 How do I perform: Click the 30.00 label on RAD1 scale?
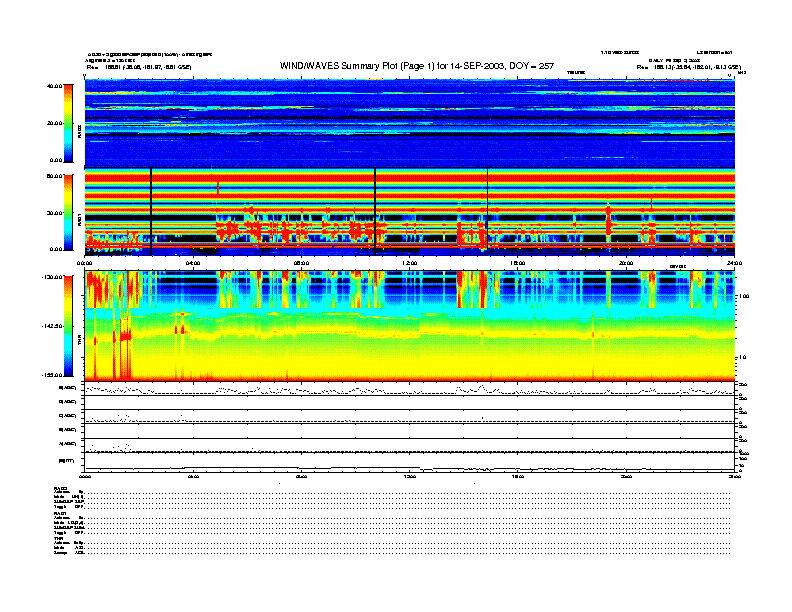click(x=55, y=213)
